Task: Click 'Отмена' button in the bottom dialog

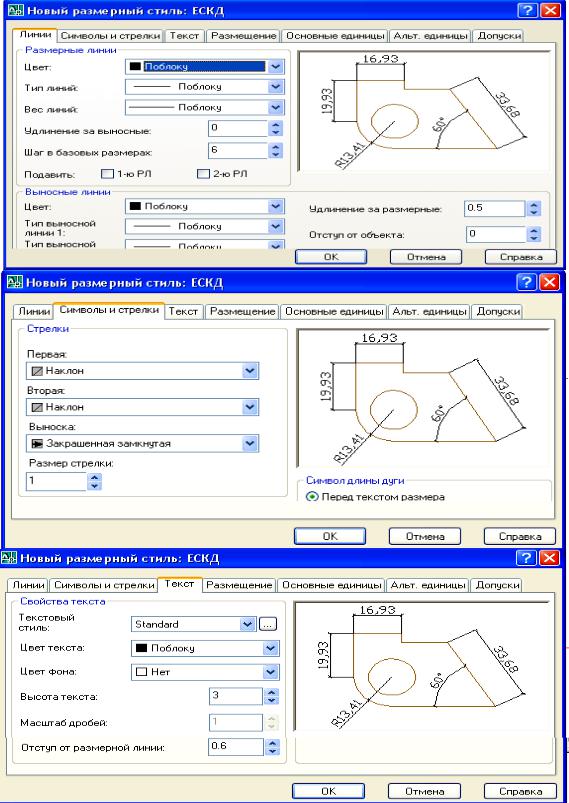Action: click(424, 791)
